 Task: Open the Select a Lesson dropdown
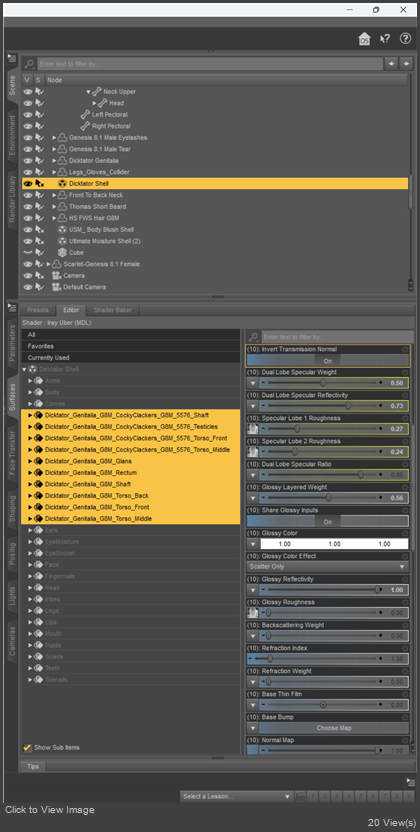237,796
